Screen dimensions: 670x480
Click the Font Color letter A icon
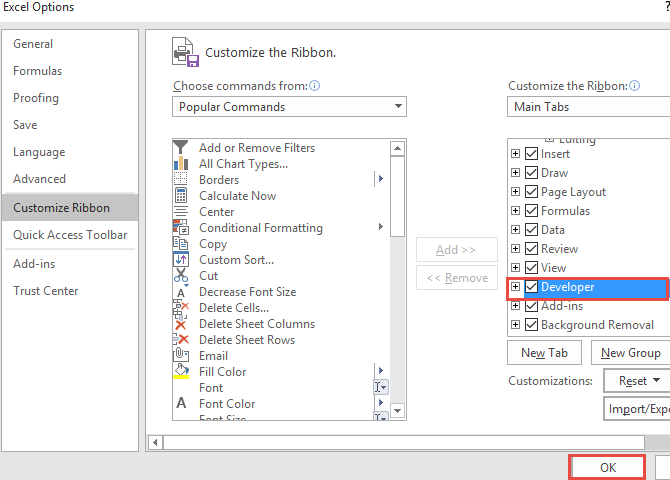tap(181, 403)
